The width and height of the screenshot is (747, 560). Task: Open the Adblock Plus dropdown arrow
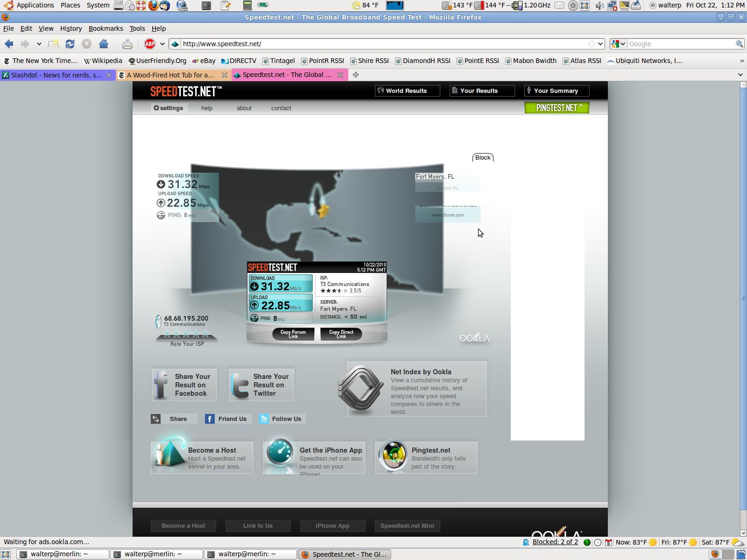tap(162, 44)
